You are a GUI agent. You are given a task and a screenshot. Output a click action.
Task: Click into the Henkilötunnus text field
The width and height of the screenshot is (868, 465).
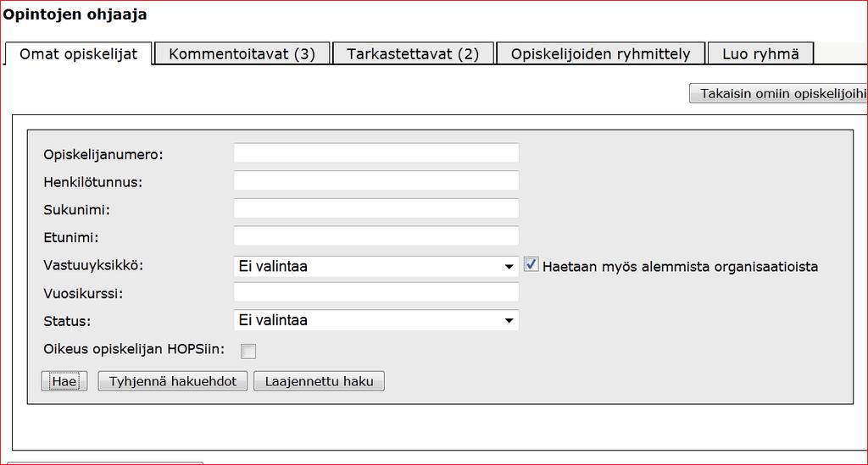(376, 180)
